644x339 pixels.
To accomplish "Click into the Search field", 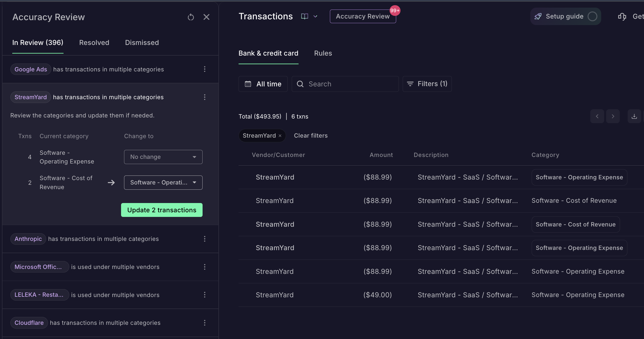I will coord(345,84).
